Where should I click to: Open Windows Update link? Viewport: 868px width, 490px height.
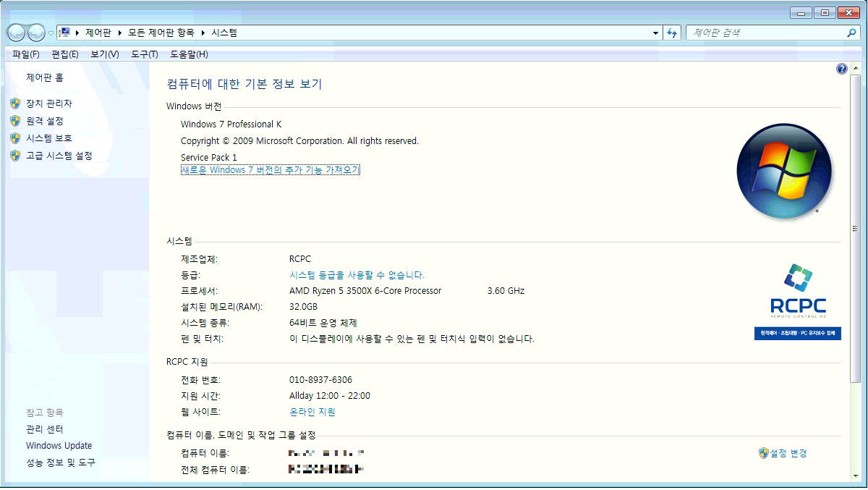coord(59,446)
